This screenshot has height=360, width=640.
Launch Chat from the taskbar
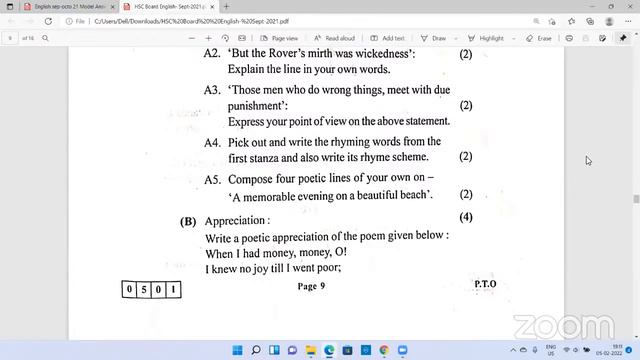tap(292, 350)
